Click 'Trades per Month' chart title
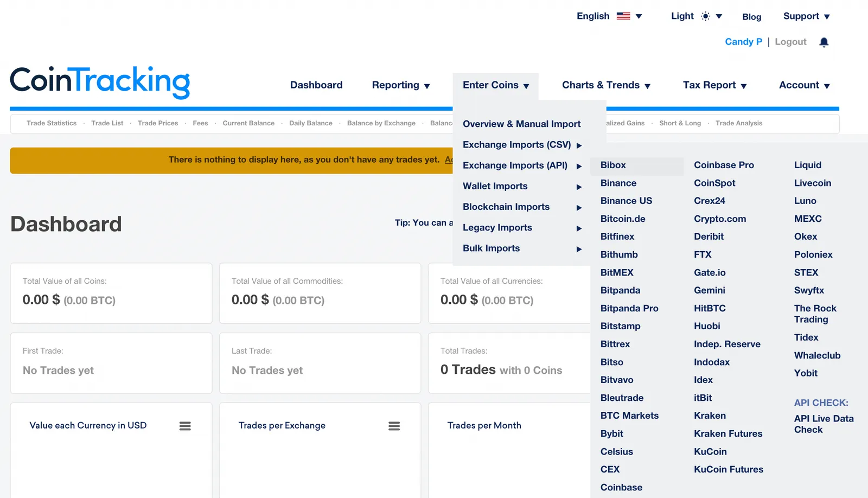 (484, 426)
